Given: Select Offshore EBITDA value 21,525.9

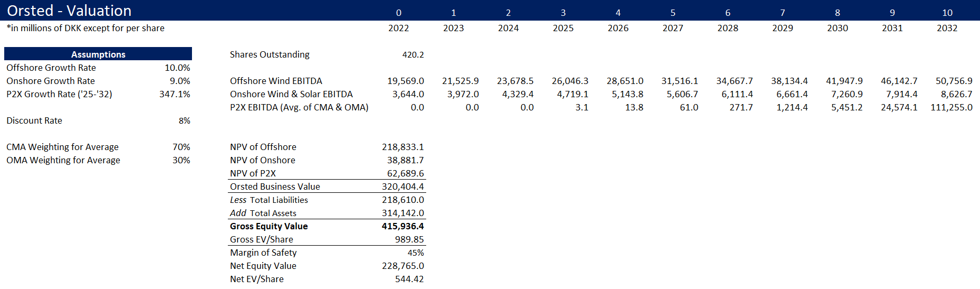Looking at the screenshot, I should (460, 81).
